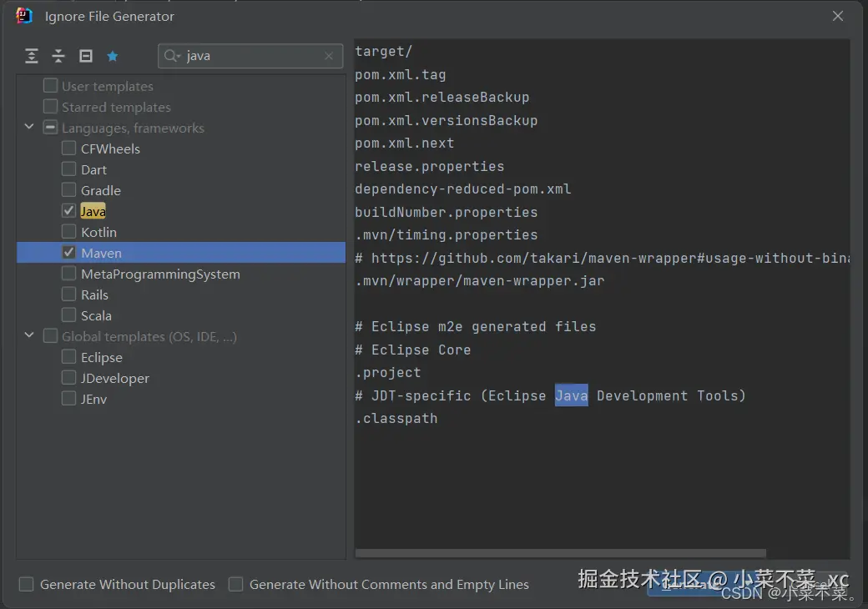Click the dependency-reduced-pom.xml preview line
Image resolution: width=868 pixels, height=609 pixels.
tap(462, 189)
